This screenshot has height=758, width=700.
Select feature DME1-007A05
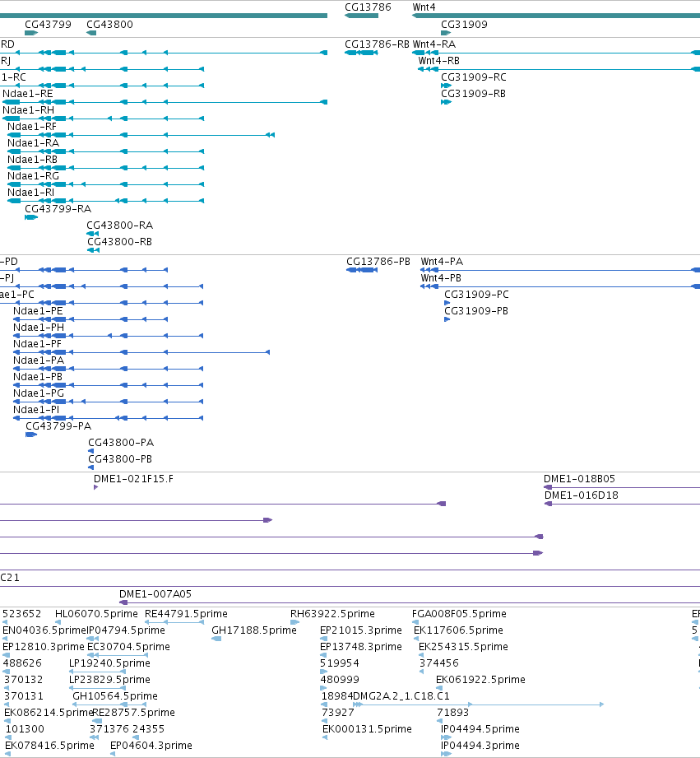point(155,593)
